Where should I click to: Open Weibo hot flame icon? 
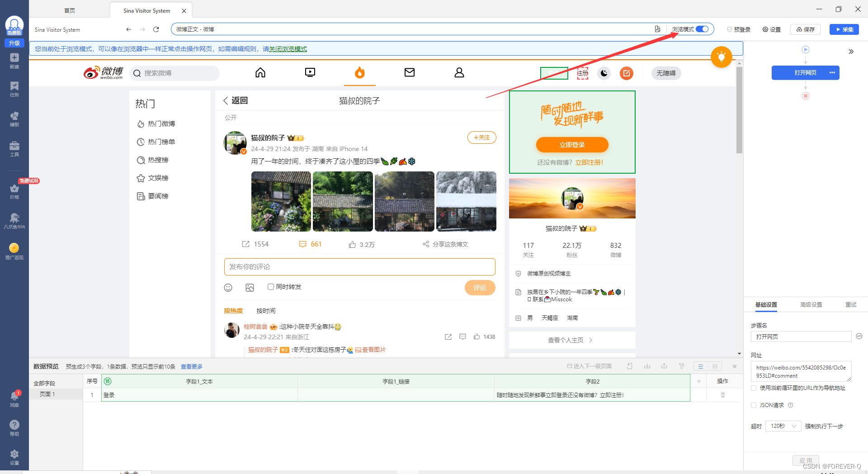pyautogui.click(x=360, y=72)
